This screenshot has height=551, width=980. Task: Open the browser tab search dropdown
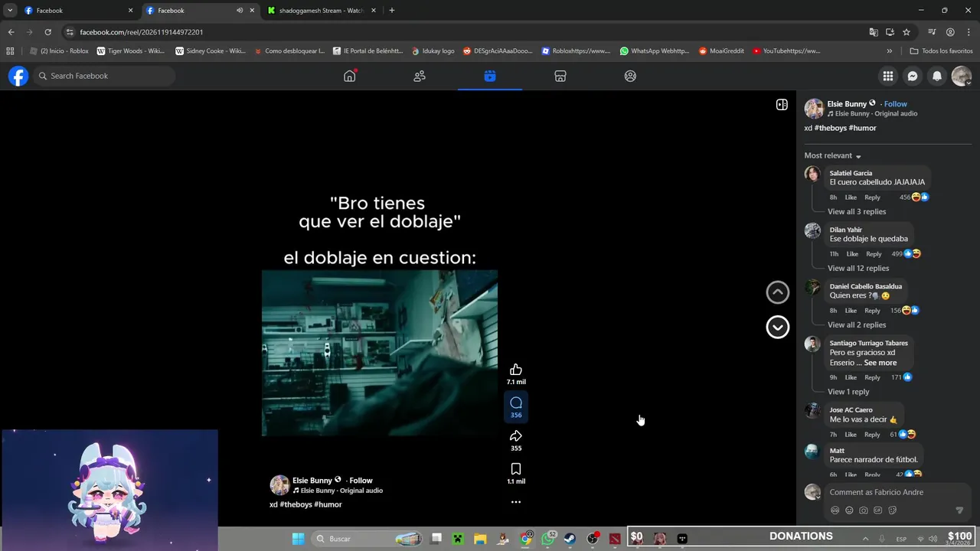pyautogui.click(x=10, y=11)
